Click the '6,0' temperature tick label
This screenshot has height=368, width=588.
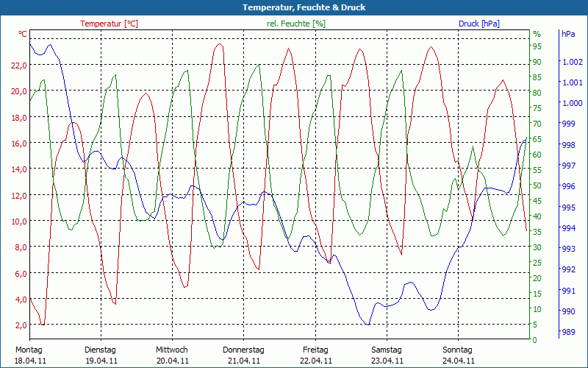(x=21, y=274)
